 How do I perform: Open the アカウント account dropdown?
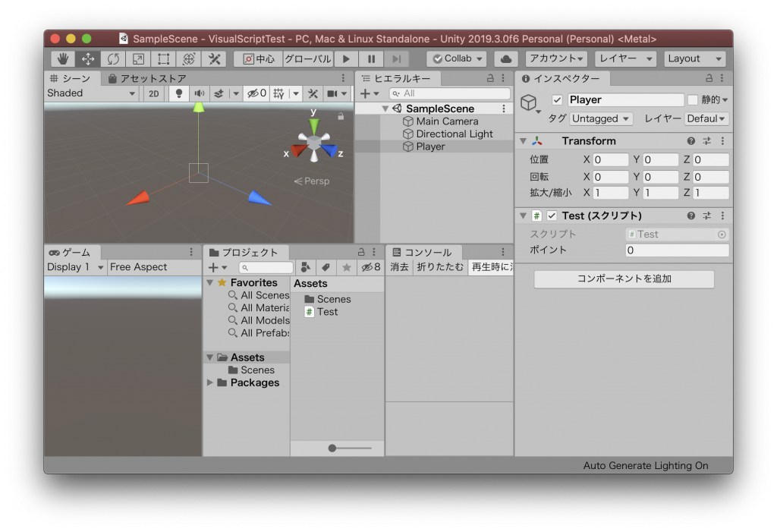click(556, 59)
